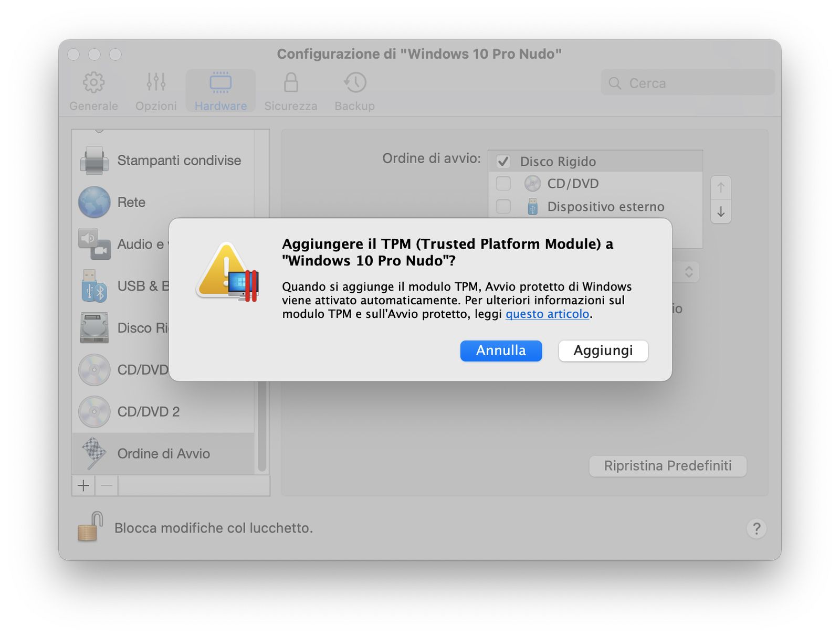840x638 pixels.
Task: Move boot item up with arrow
Action: pyautogui.click(x=721, y=187)
